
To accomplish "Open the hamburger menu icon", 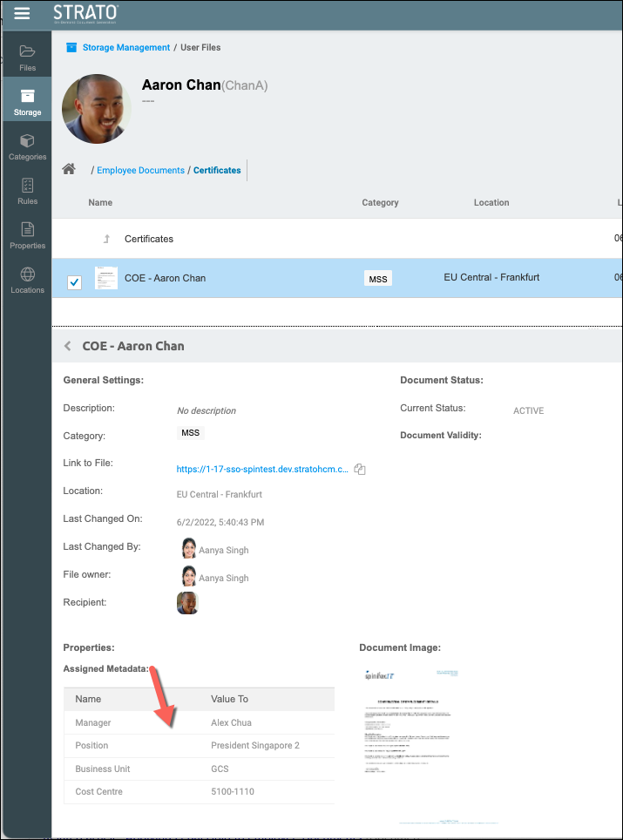I will [22, 13].
